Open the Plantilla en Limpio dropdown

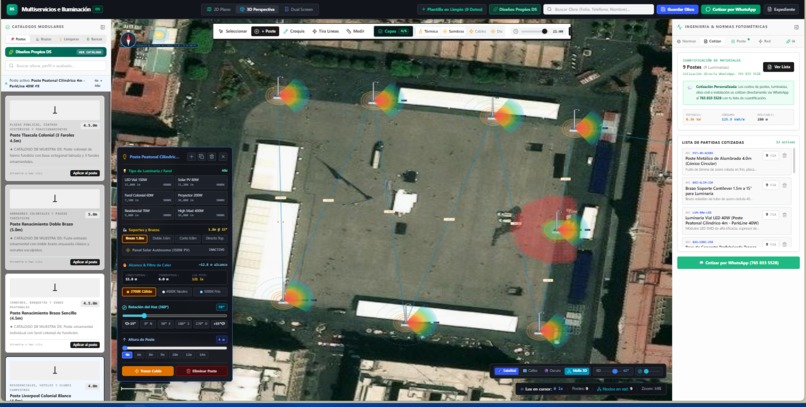(x=452, y=9)
